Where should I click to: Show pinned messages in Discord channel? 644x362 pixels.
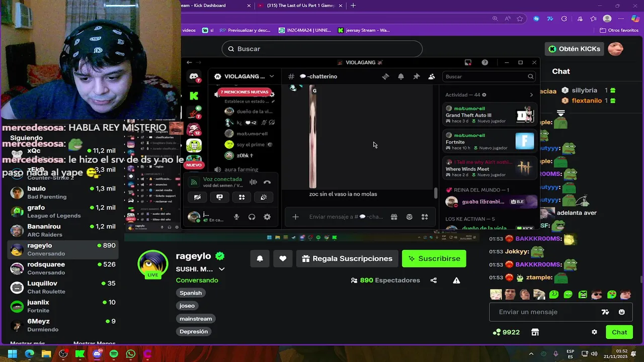(x=416, y=76)
